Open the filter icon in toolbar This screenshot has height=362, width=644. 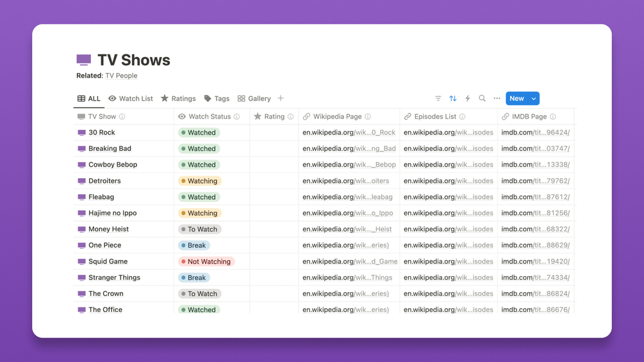tap(438, 99)
